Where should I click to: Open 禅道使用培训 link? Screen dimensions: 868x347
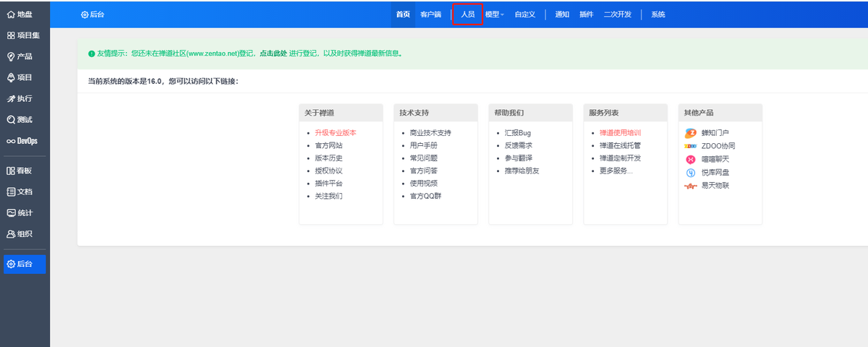point(620,133)
